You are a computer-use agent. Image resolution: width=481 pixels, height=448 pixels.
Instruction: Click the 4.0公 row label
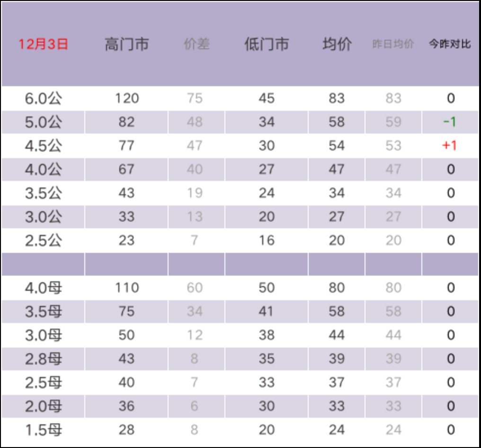coord(43,170)
